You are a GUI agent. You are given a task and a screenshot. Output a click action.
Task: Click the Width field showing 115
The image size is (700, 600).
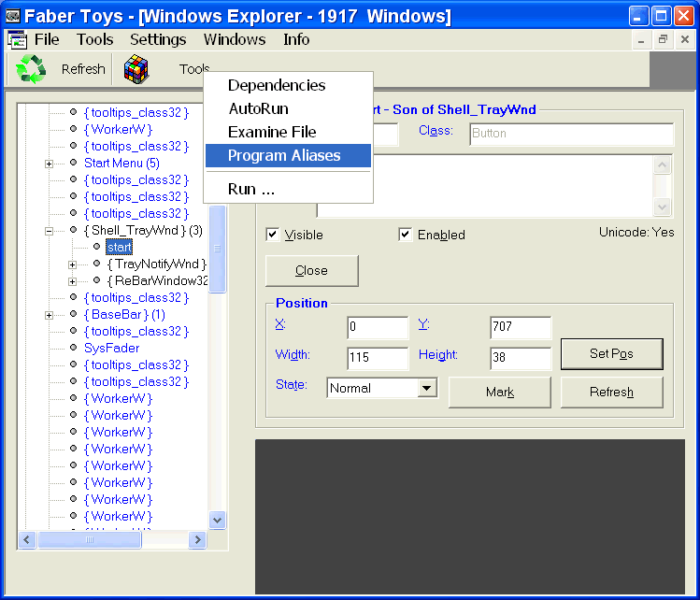[378, 358]
